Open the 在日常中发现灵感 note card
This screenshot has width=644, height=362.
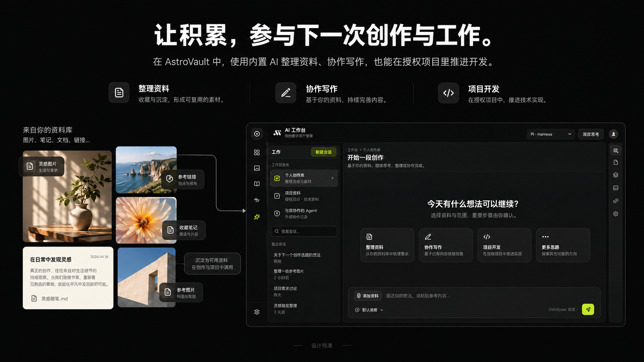[x=68, y=278]
